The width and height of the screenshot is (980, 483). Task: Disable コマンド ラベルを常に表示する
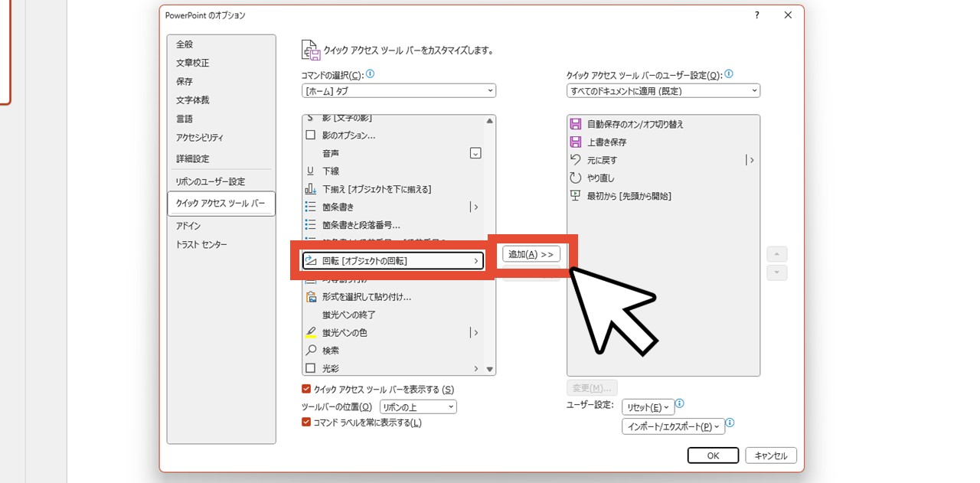click(x=305, y=422)
